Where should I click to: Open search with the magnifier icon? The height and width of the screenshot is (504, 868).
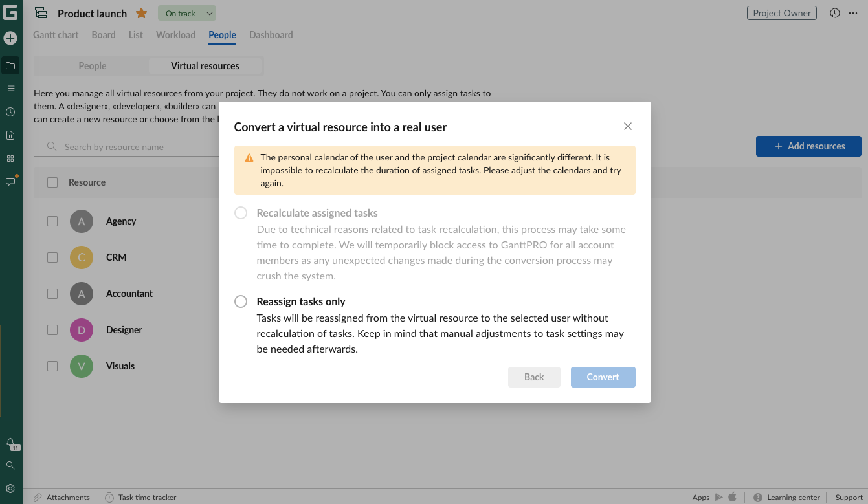pyautogui.click(x=10, y=465)
